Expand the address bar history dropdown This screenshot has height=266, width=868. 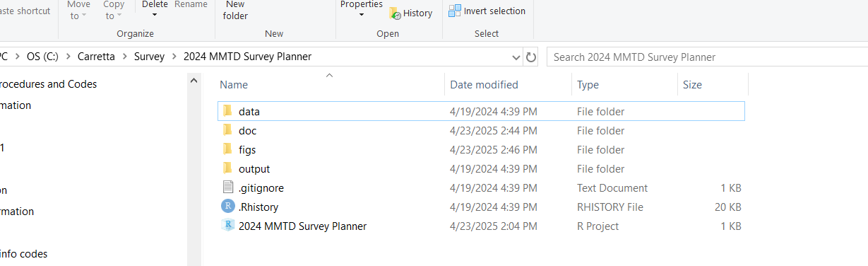[516, 57]
